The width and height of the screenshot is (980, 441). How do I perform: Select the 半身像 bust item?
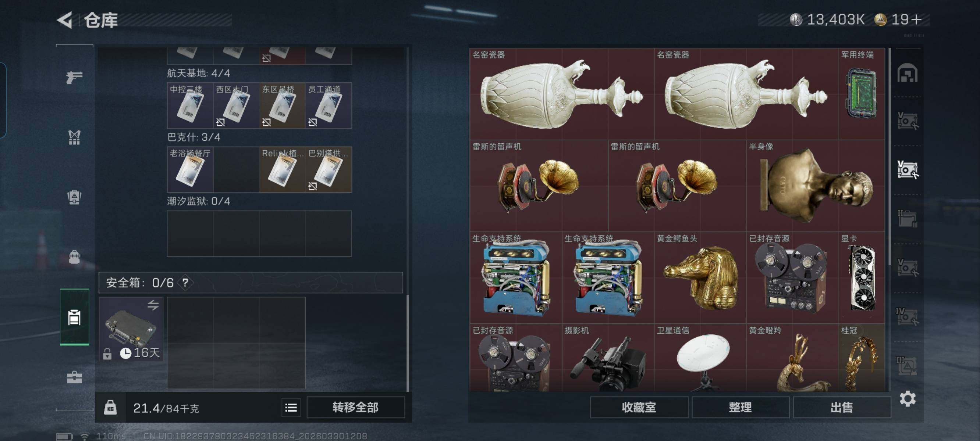(815, 186)
